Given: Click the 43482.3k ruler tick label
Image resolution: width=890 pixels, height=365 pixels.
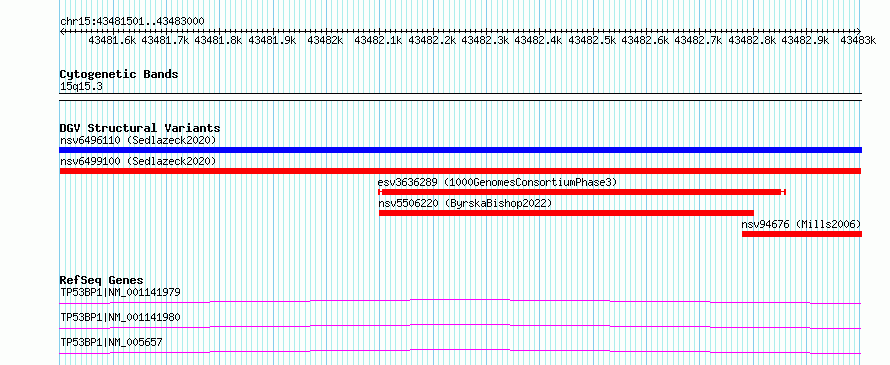Looking at the screenshot, I should [485, 40].
